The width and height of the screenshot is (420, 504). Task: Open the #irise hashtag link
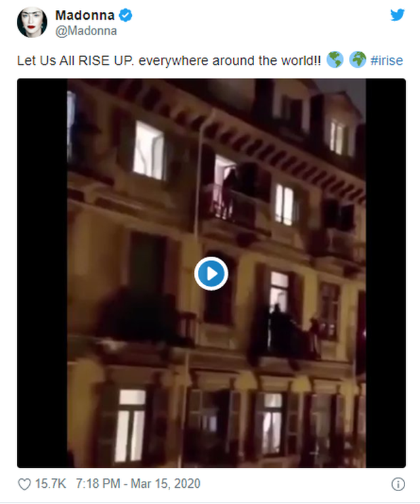[387, 60]
